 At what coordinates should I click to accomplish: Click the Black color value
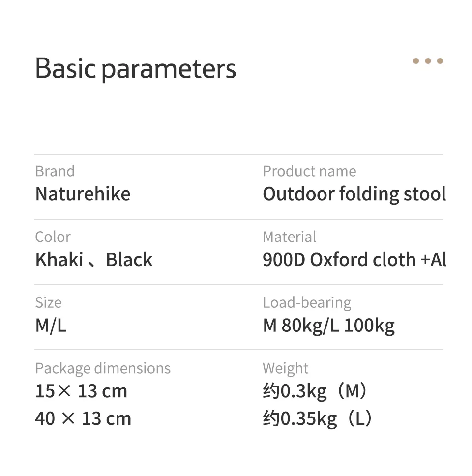pos(129,260)
